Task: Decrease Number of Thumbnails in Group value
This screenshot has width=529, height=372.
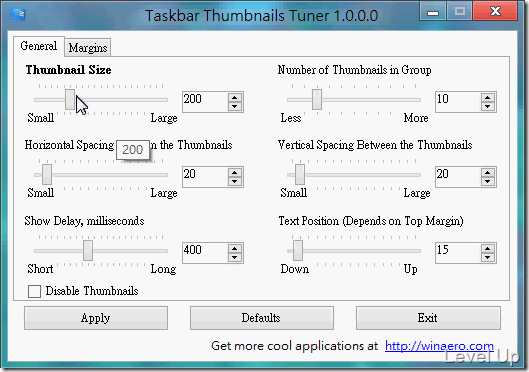Action: coord(488,107)
